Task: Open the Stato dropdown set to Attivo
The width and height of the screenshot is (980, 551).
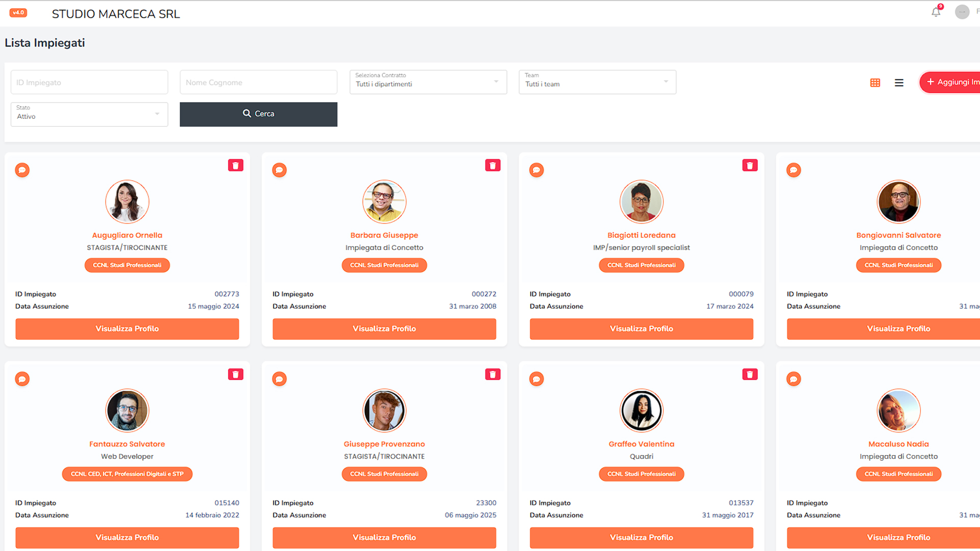Action: tap(89, 114)
